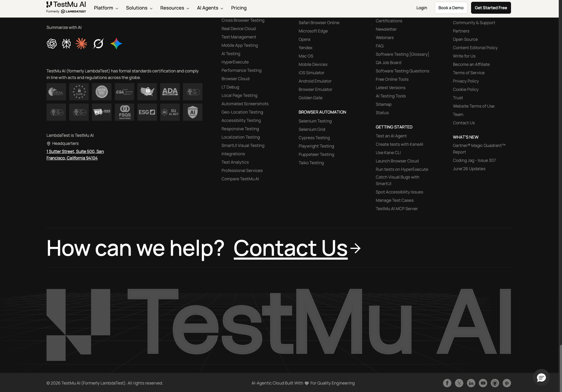Summarize page with the Gemini sparkle icon
The image size is (562, 392).
tap(116, 44)
